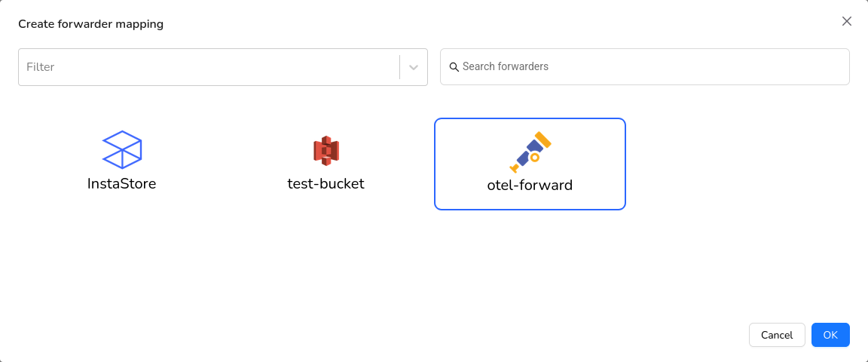Expand the Filter dropdown chevron
Viewport: 868px width, 362px height.
[414, 67]
